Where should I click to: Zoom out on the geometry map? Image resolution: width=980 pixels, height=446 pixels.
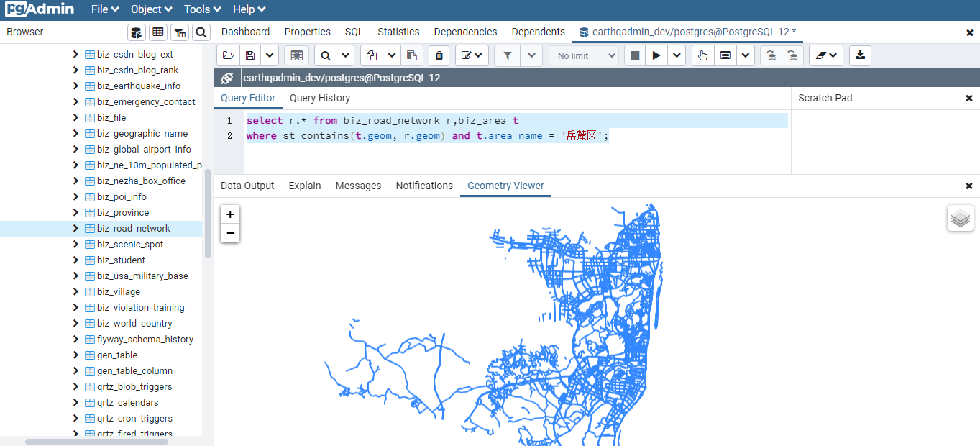pyautogui.click(x=230, y=232)
